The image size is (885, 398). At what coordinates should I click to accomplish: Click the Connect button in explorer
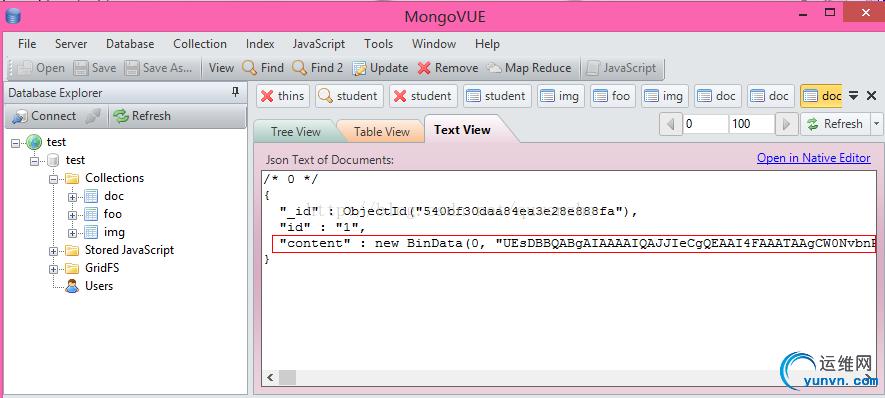pos(43,116)
